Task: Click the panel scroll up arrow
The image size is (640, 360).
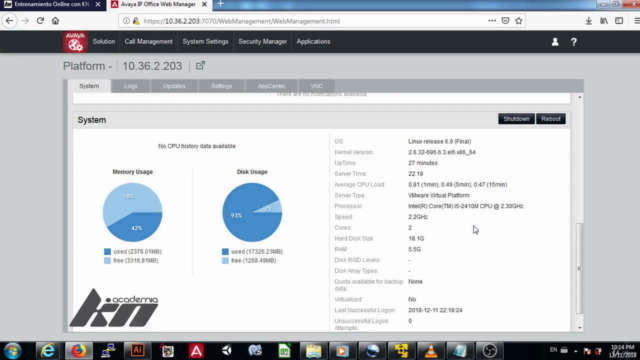Action: click(580, 97)
